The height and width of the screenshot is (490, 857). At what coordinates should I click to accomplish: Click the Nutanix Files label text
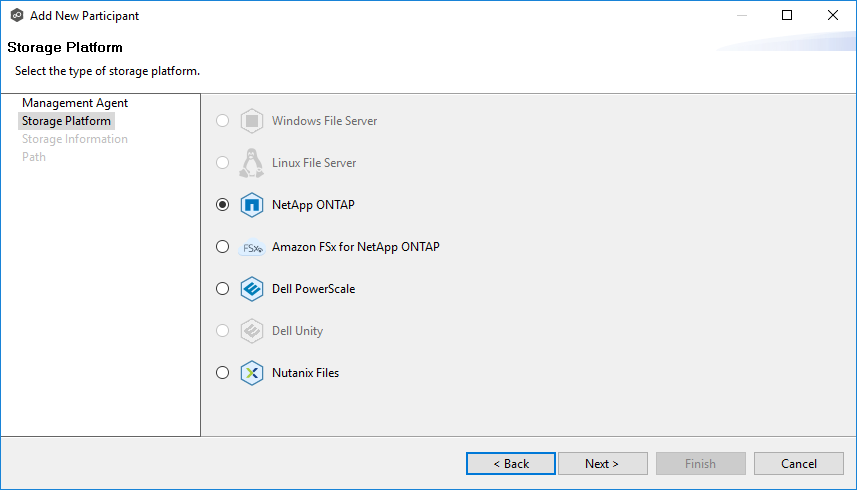[305, 373]
